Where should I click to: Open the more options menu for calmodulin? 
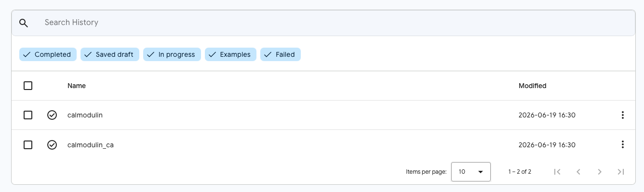pyautogui.click(x=623, y=115)
